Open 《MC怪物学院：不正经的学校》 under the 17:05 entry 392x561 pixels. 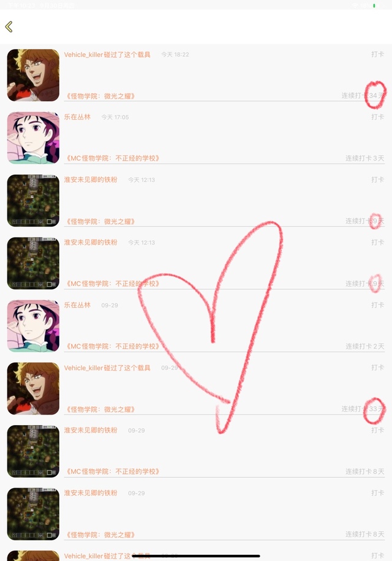[x=113, y=158]
